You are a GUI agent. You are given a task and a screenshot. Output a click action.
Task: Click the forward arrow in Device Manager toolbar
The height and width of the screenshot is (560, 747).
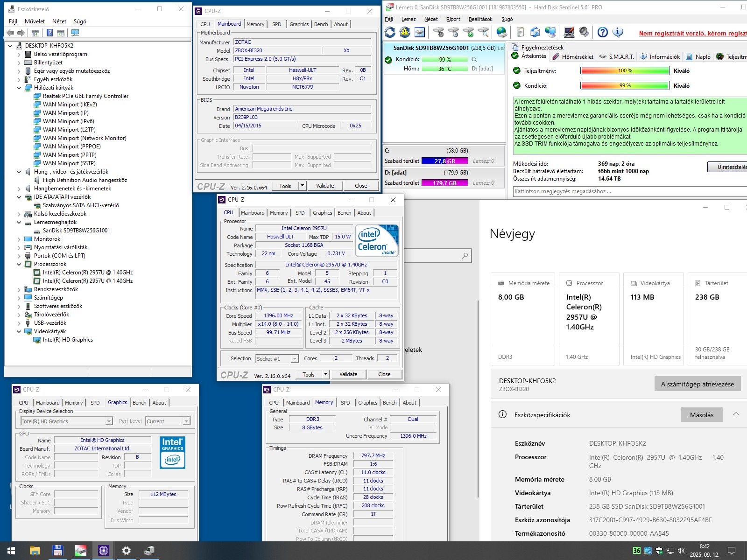[21, 33]
